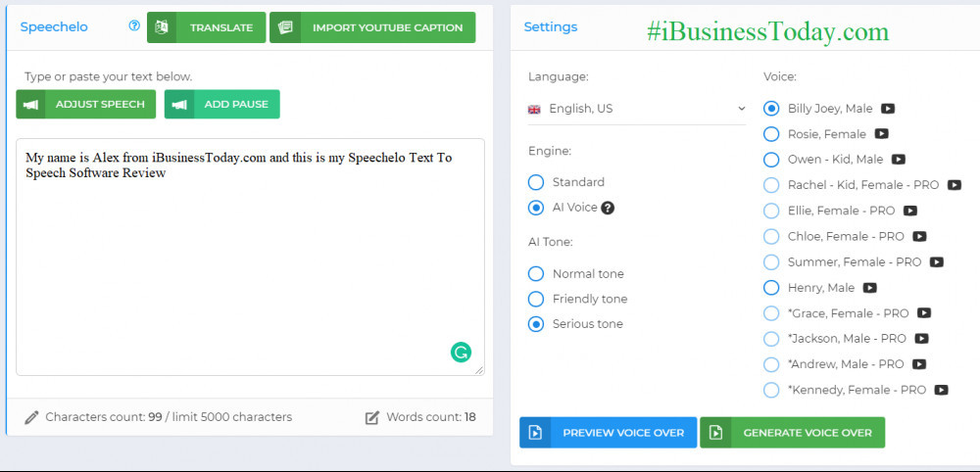
Task: Select the Chloe, Female PRO voice
Action: [x=771, y=237]
